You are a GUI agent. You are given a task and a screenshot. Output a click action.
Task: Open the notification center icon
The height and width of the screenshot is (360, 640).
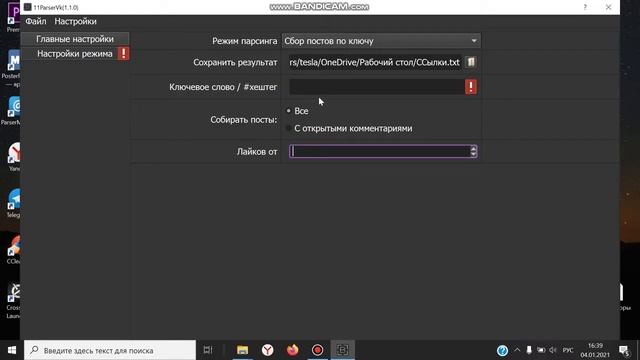click(624, 351)
